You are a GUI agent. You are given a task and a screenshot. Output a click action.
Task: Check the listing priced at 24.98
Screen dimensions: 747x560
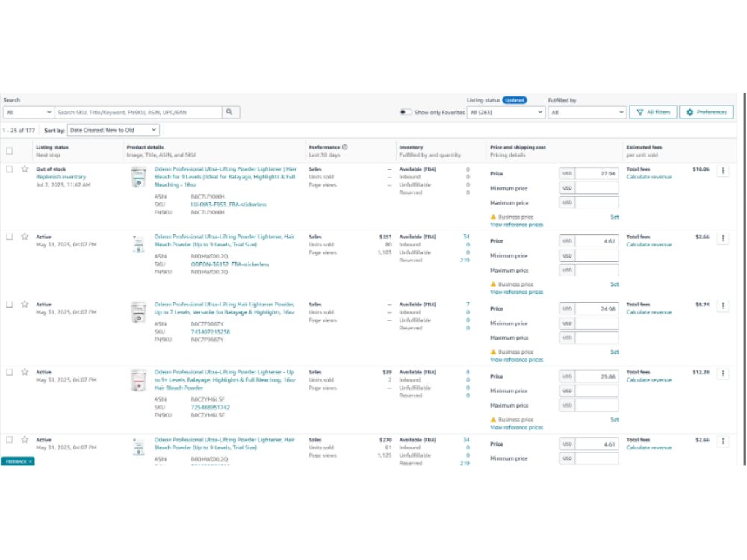pos(10,305)
